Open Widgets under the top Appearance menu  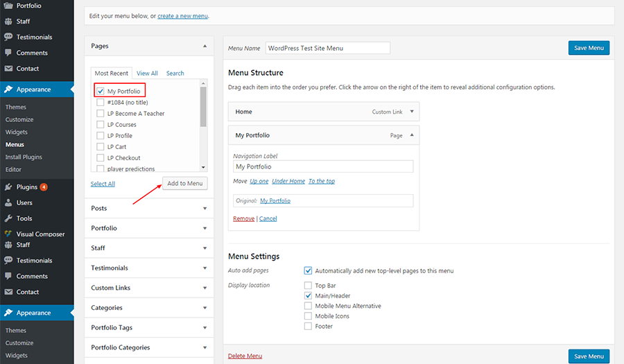tap(17, 132)
